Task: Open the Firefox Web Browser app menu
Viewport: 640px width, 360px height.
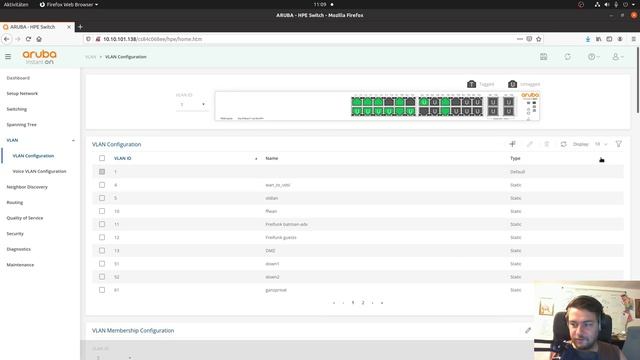Action: pos(69,4)
